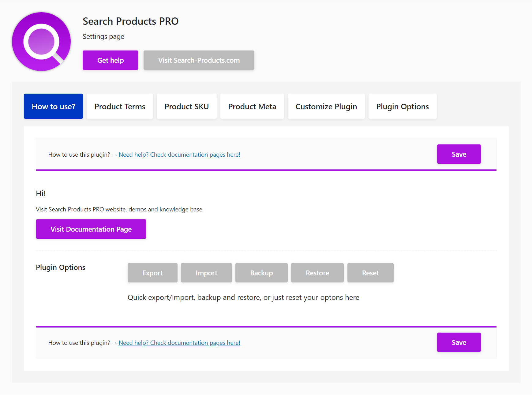
Task: Click the top Save button
Action: coord(459,154)
